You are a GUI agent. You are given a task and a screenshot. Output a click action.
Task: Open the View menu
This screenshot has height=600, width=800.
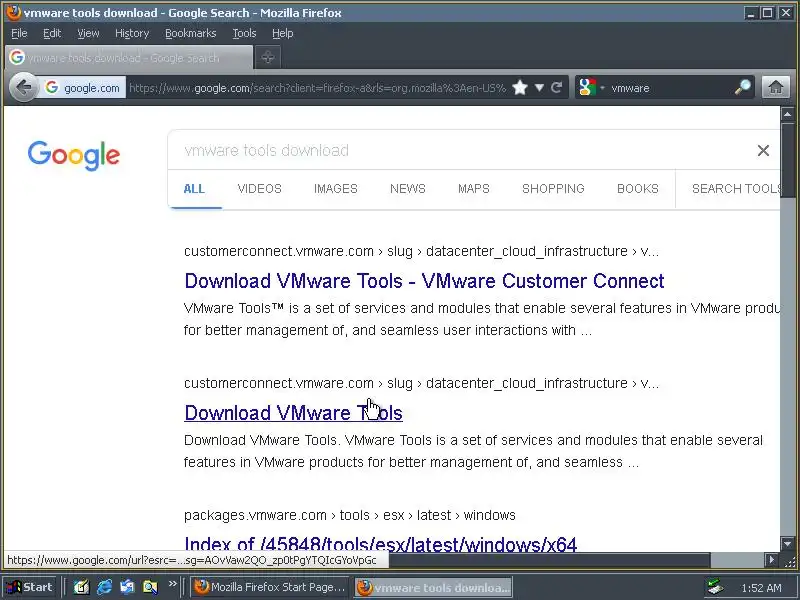click(88, 33)
